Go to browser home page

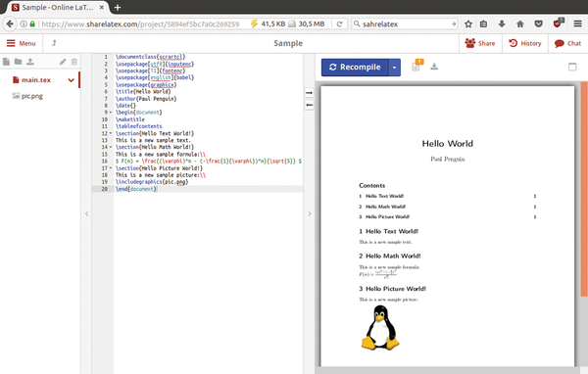pos(520,23)
